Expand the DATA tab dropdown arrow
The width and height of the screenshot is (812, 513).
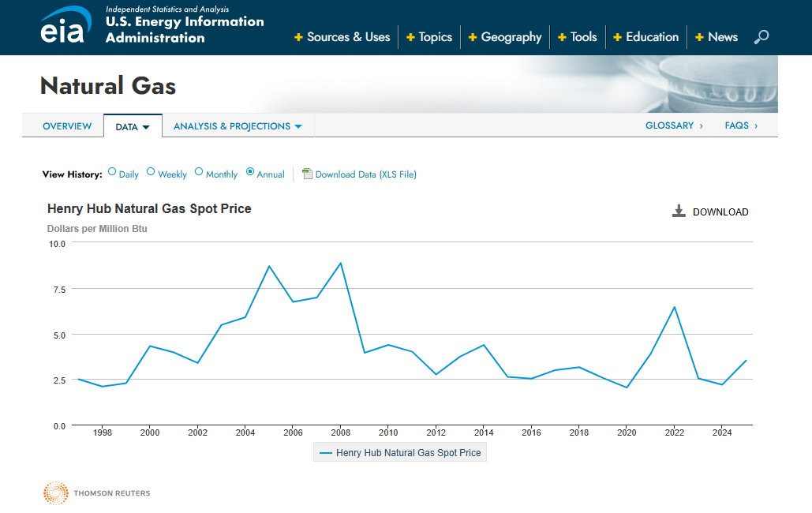coord(146,128)
